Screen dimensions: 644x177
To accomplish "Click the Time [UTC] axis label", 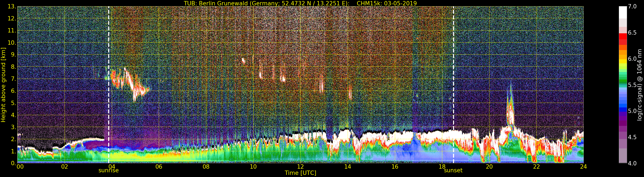I will [300, 173].
